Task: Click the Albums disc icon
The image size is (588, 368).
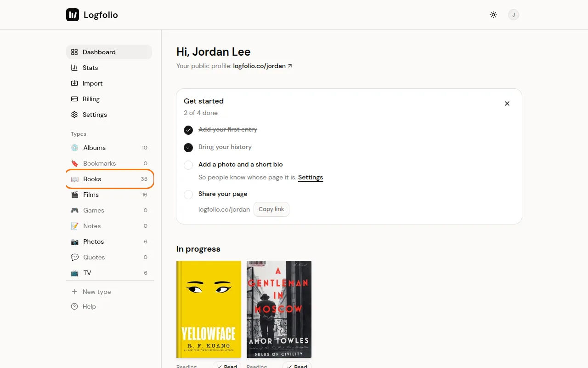Action: pyautogui.click(x=74, y=148)
